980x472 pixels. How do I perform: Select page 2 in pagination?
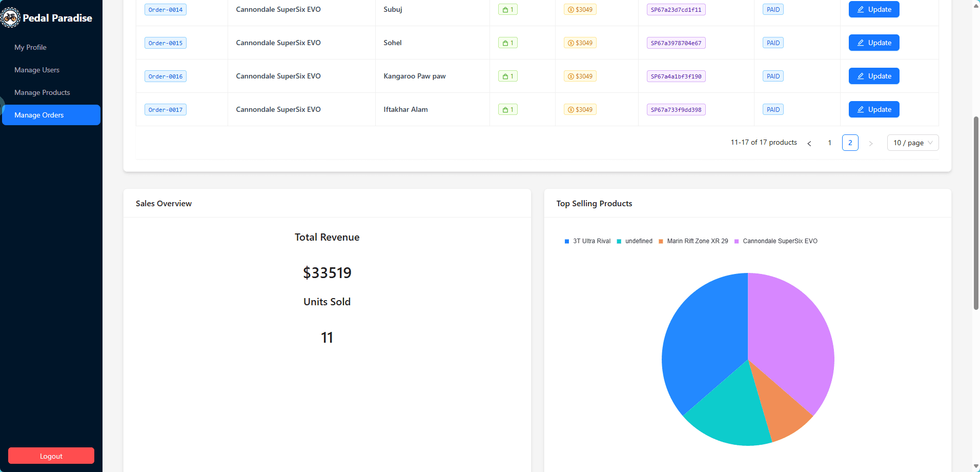[850, 143]
